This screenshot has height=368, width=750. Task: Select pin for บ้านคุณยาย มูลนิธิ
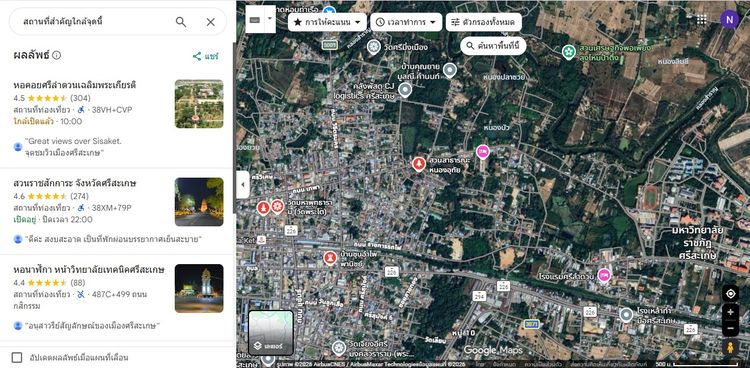click(x=449, y=71)
